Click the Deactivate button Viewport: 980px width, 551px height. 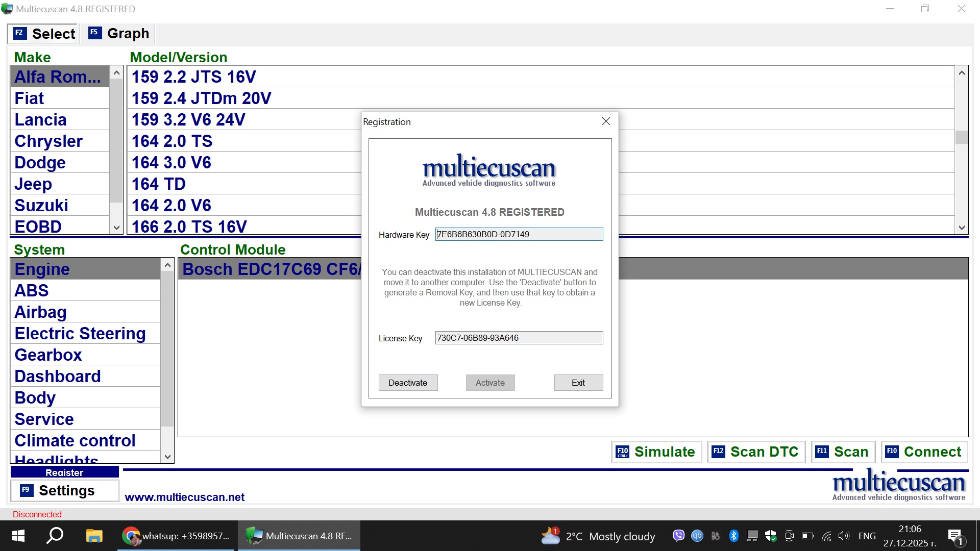[408, 382]
